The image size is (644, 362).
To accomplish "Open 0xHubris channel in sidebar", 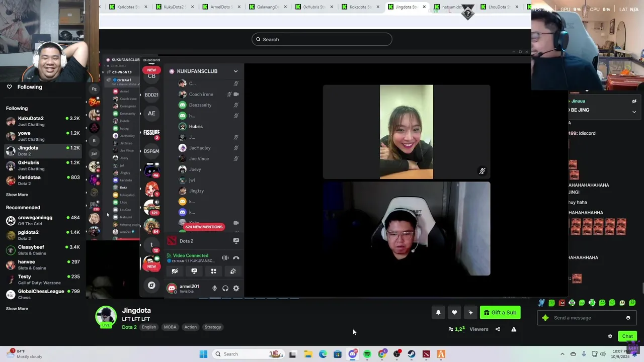I will click(x=43, y=165).
